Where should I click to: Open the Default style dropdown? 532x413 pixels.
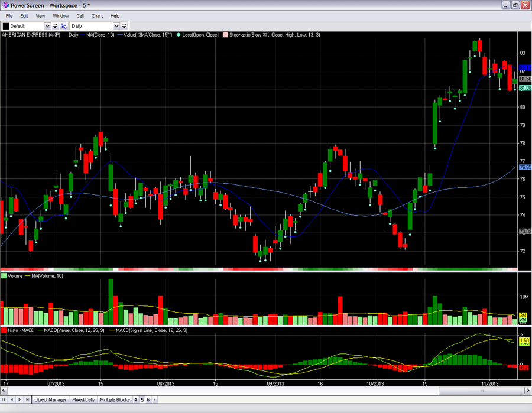47,26
